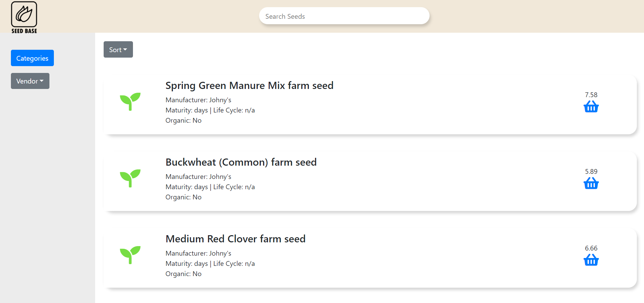Screen dimensions: 644x303
Task: Open the Sort dropdown
Action: click(x=118, y=50)
